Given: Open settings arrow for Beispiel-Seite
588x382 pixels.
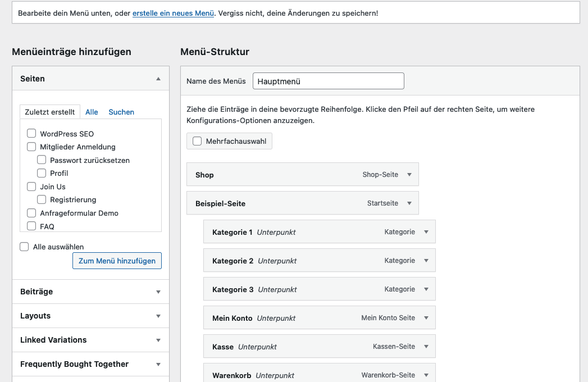Looking at the screenshot, I should [410, 203].
